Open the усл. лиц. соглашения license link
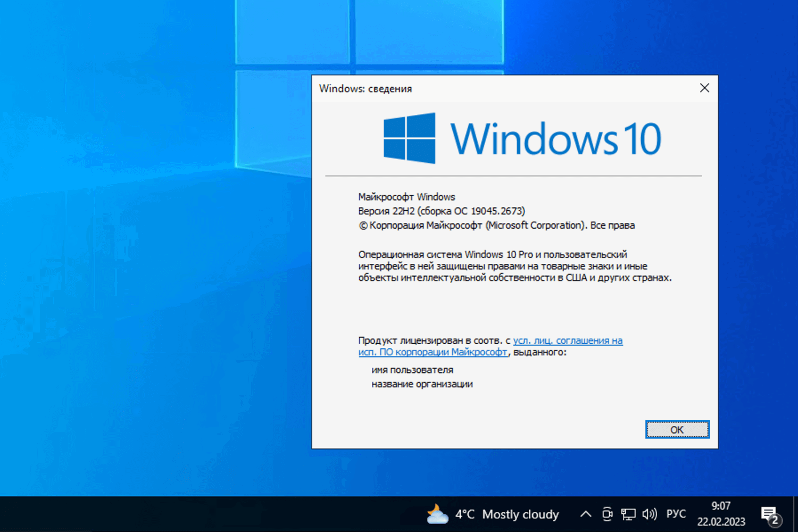The height and width of the screenshot is (532, 798). tap(567, 340)
